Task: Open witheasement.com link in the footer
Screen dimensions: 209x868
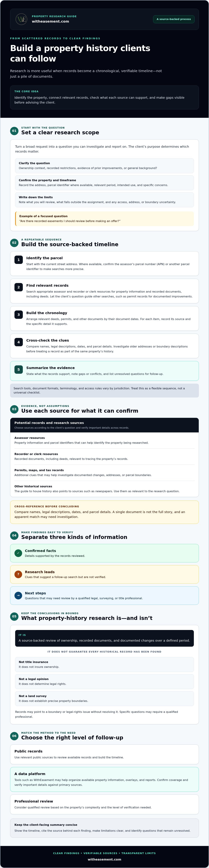Action: (104, 859)
